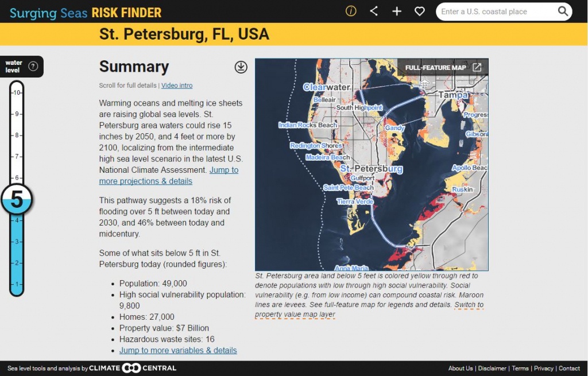Open the Disclaimer footer link
The height and width of the screenshot is (376, 588).
click(x=492, y=369)
